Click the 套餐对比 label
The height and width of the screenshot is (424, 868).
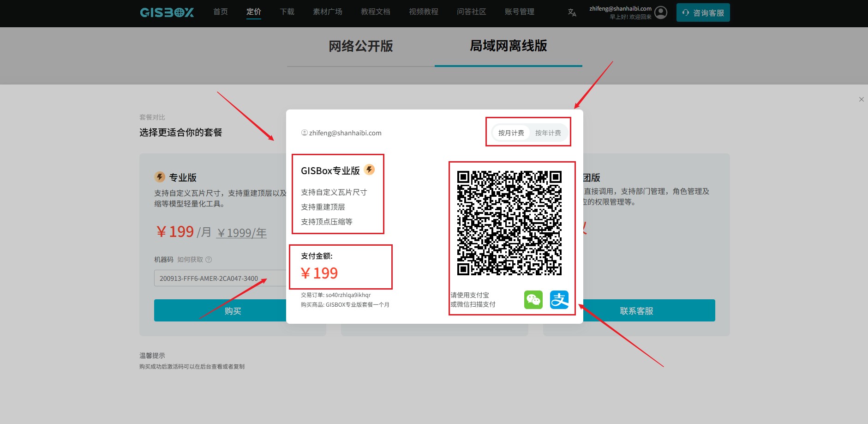click(152, 117)
